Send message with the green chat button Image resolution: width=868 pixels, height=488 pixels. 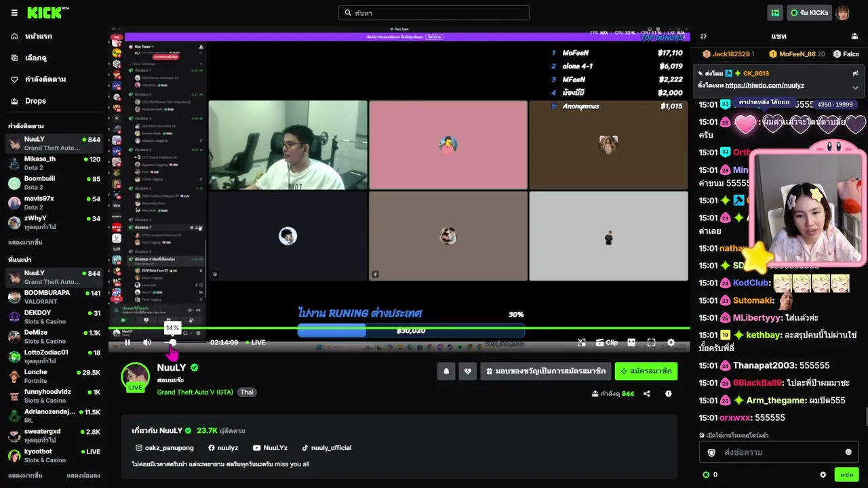[x=847, y=474]
